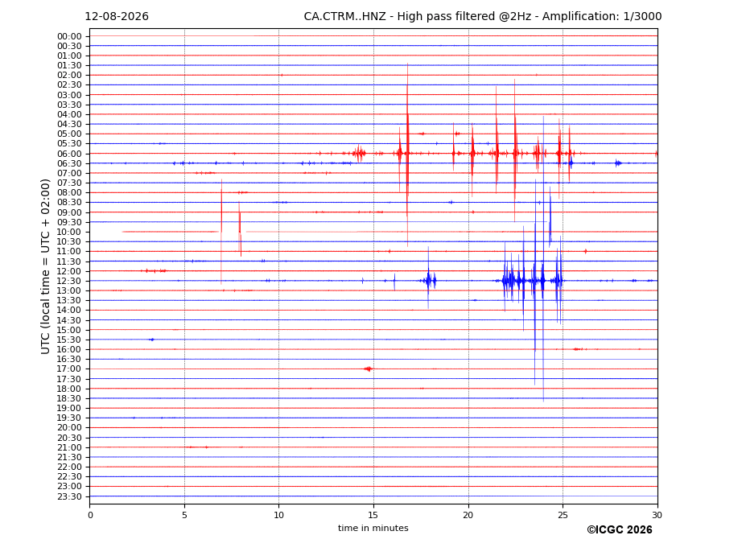Click the 03:00 time row label
This screenshot has width=746, height=560.
[69, 95]
